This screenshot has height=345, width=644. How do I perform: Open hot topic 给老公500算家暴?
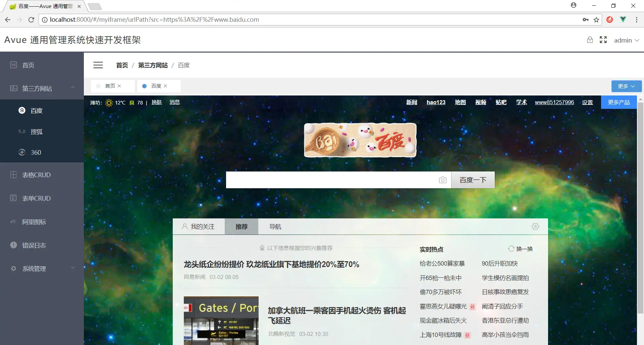point(442,264)
